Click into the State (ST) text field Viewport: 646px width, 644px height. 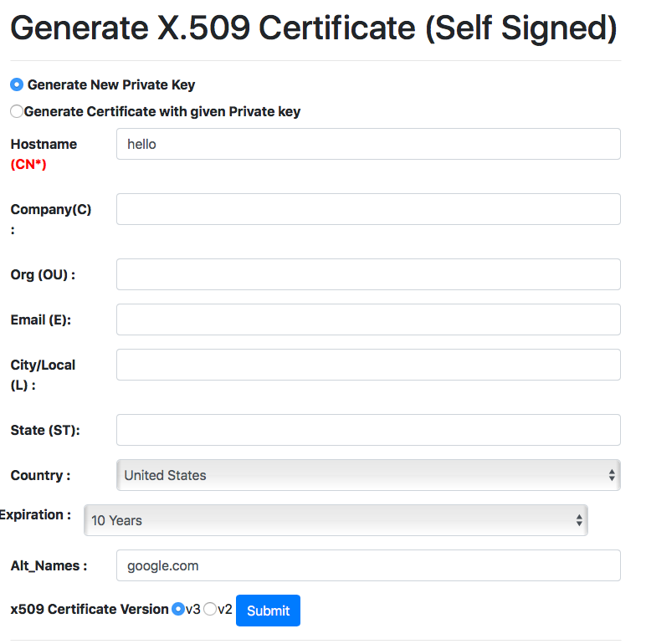368,430
